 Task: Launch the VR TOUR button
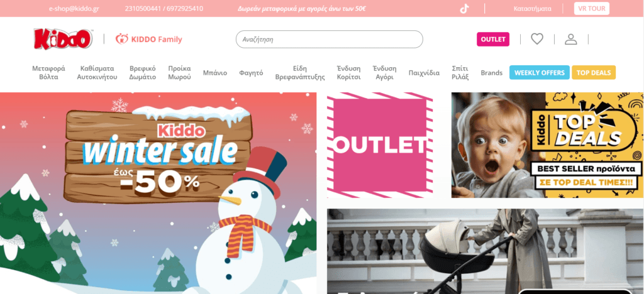coord(591,9)
